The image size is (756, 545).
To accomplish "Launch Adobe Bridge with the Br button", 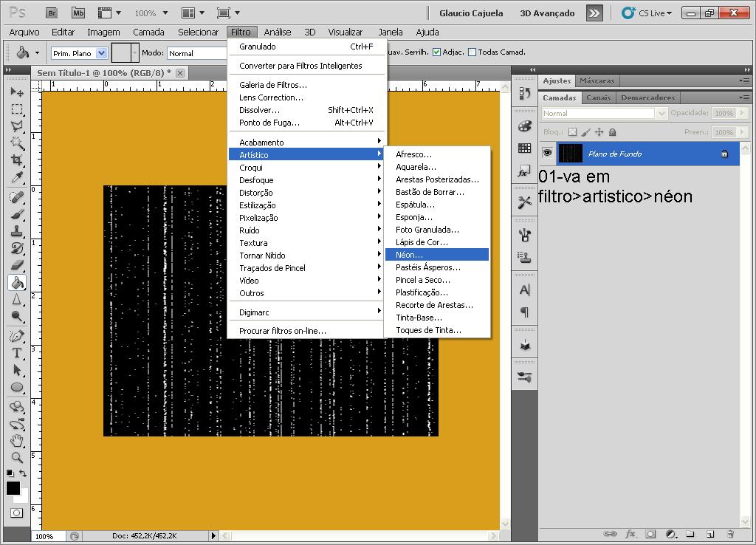I will [x=52, y=13].
